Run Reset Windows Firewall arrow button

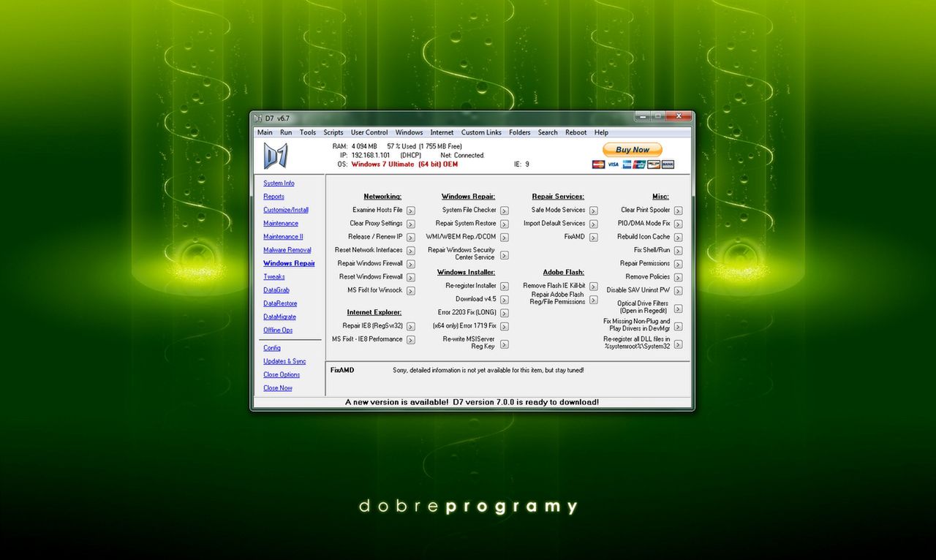pyautogui.click(x=410, y=277)
